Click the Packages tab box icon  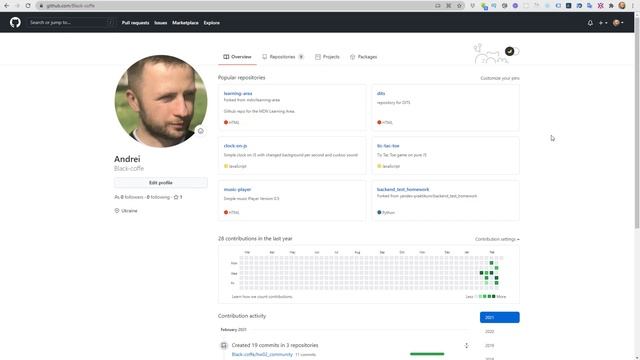point(353,57)
